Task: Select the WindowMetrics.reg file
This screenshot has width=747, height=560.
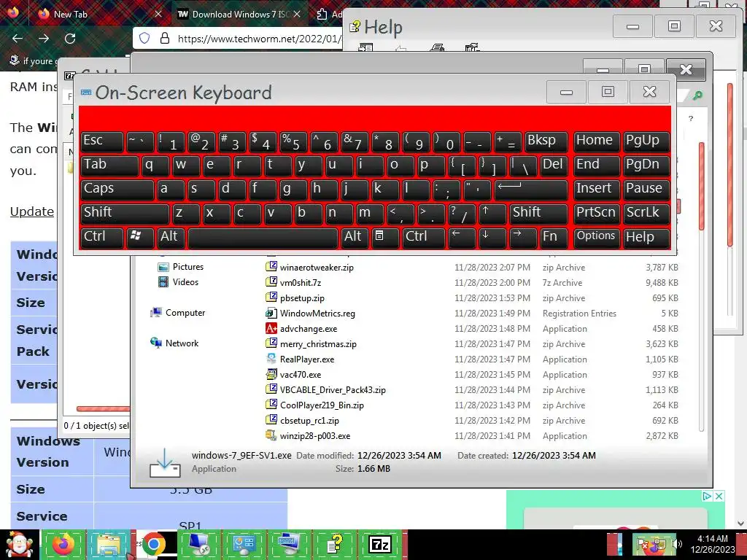Action: [x=317, y=313]
